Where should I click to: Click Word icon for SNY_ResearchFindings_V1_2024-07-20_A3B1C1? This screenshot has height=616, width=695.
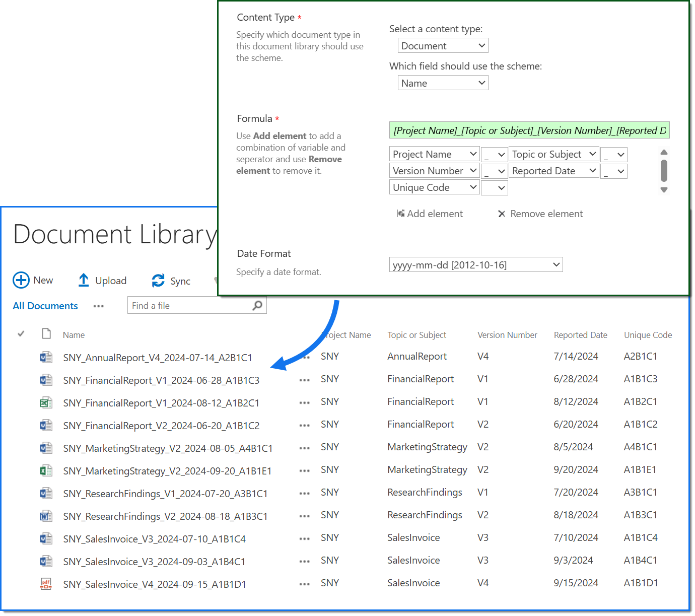[x=46, y=493]
